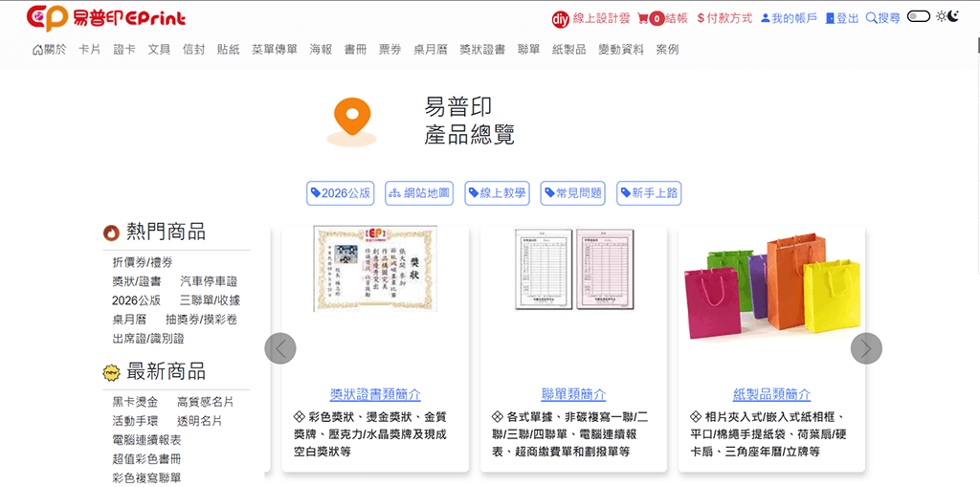Show previous carousel slide with left arrow
This screenshot has height=487, width=980.
point(280,348)
